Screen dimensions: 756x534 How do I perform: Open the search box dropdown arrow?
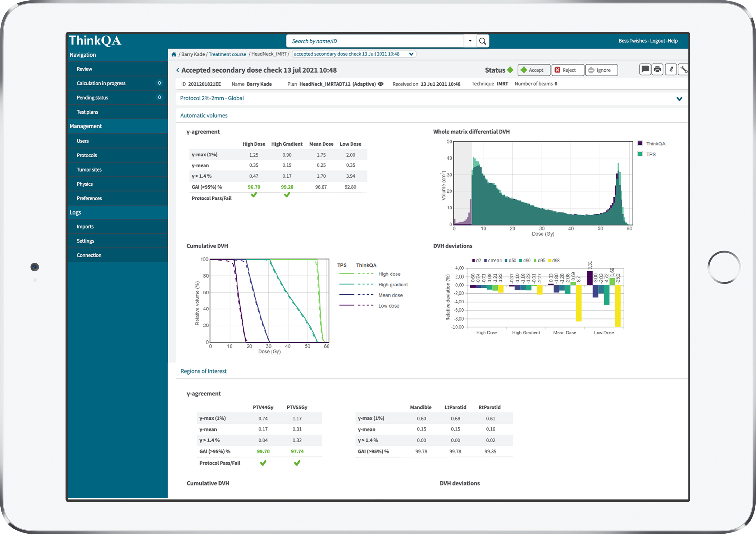point(470,41)
